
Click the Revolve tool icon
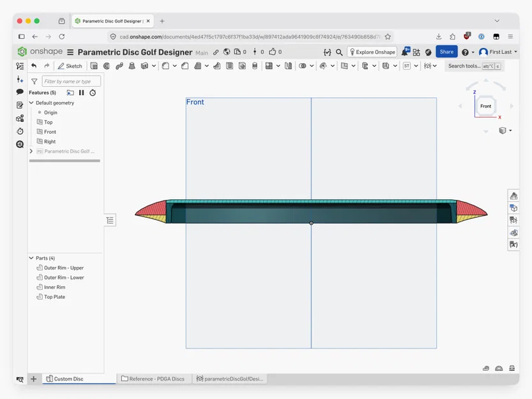pos(107,66)
